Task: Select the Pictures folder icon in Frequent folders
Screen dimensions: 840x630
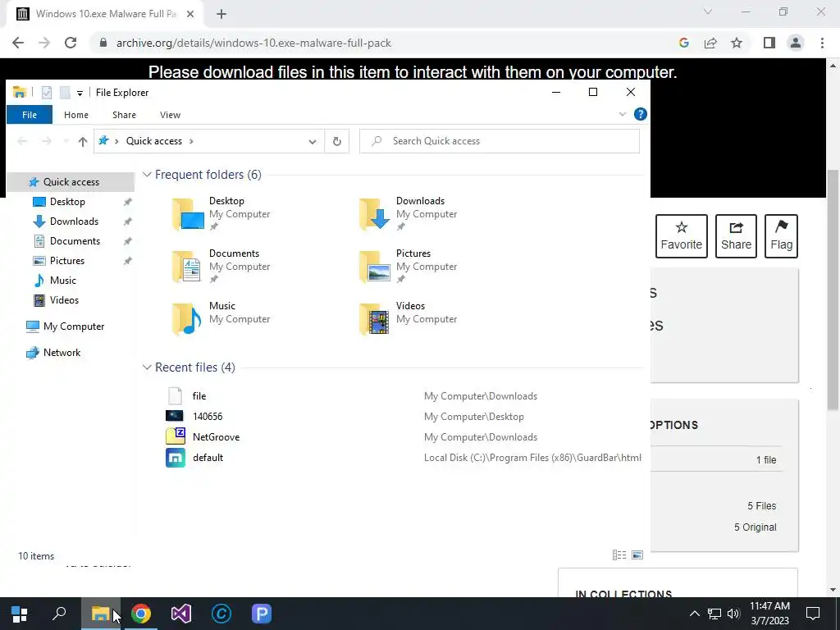Action: [374, 267]
